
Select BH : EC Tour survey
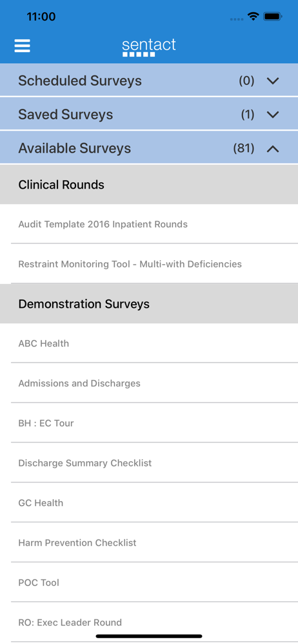click(149, 423)
